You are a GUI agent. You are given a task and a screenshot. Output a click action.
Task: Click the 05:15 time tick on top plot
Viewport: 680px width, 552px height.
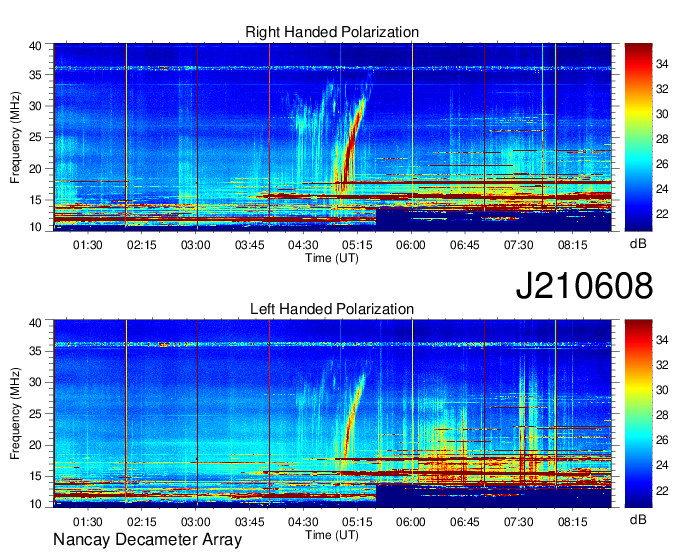coord(357,245)
